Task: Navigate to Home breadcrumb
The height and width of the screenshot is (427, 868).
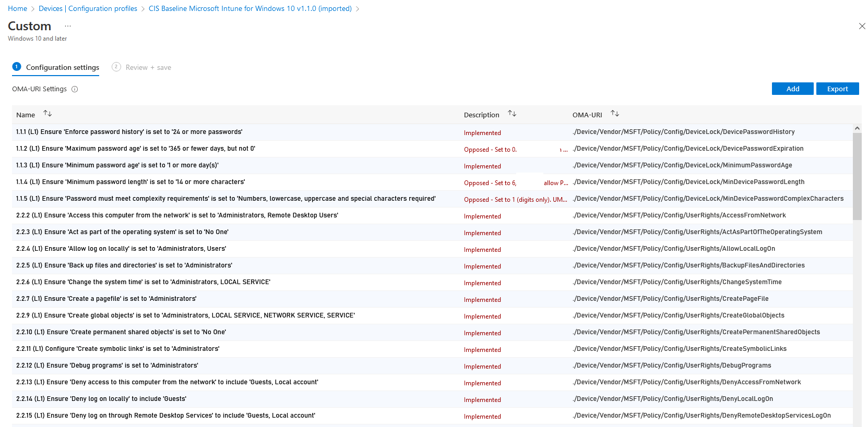Action: coord(17,9)
